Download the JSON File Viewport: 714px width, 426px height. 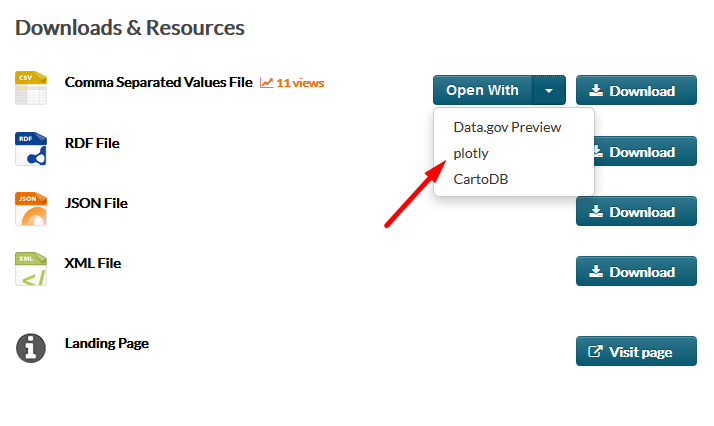(x=636, y=211)
